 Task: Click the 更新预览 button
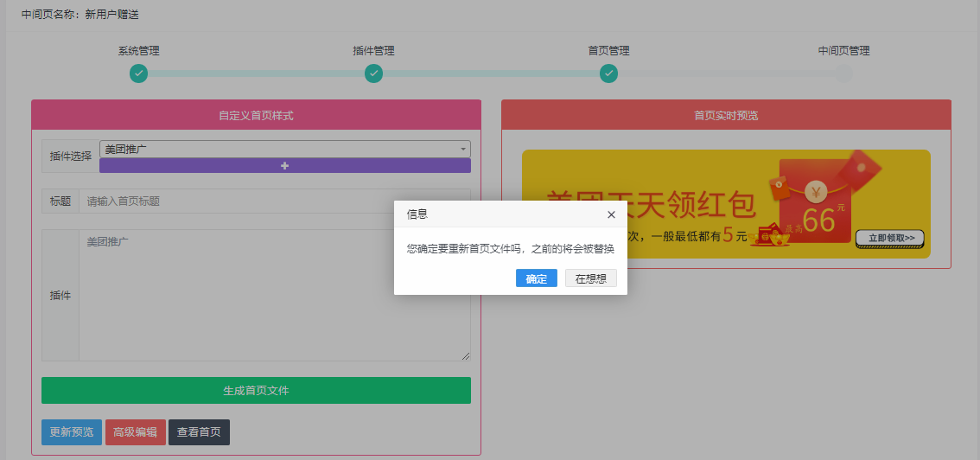coord(72,432)
